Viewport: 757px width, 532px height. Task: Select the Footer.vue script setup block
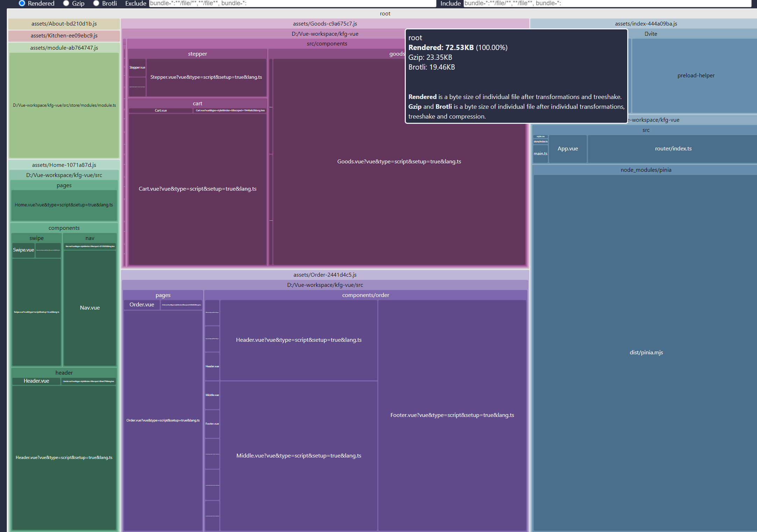452,415
